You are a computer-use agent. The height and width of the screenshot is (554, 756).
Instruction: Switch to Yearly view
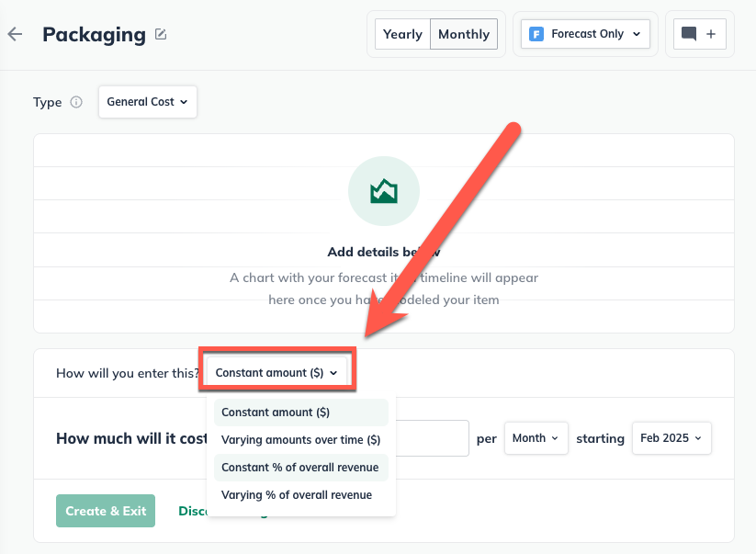402,34
